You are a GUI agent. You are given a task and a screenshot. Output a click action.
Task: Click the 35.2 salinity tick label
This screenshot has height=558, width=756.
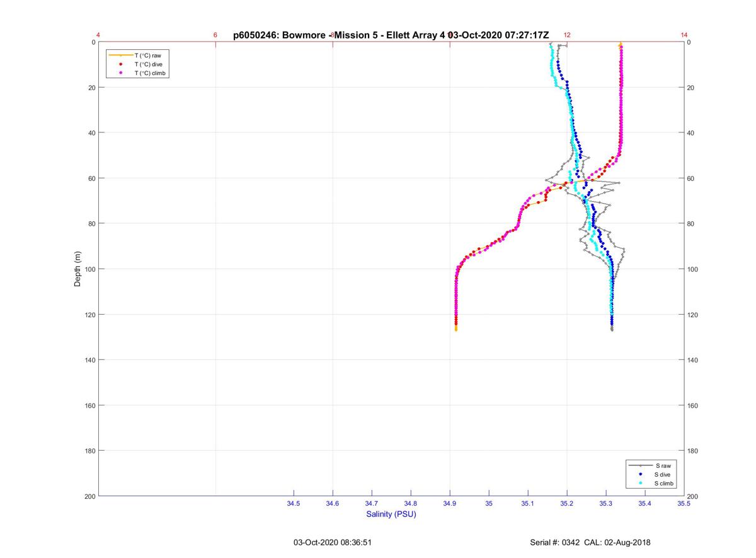click(567, 504)
